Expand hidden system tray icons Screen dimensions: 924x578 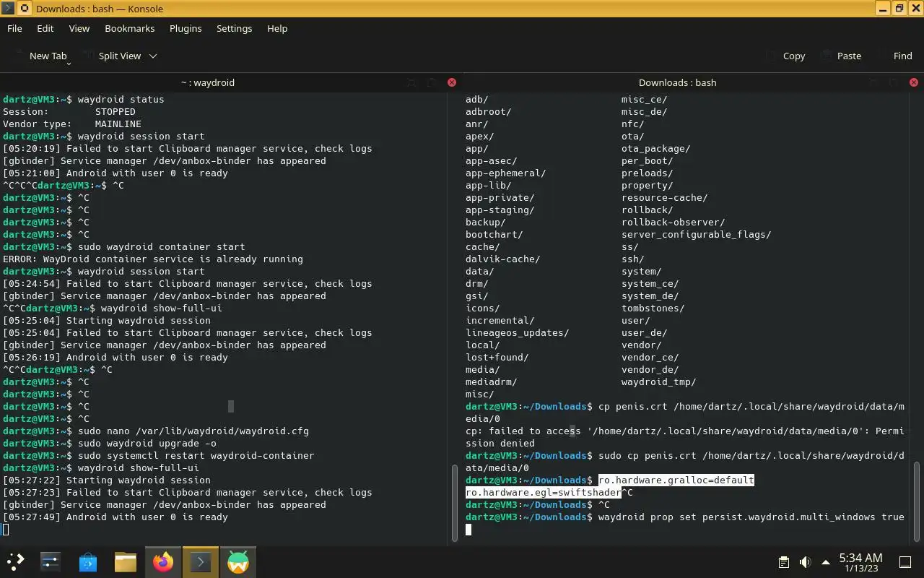pos(826,562)
